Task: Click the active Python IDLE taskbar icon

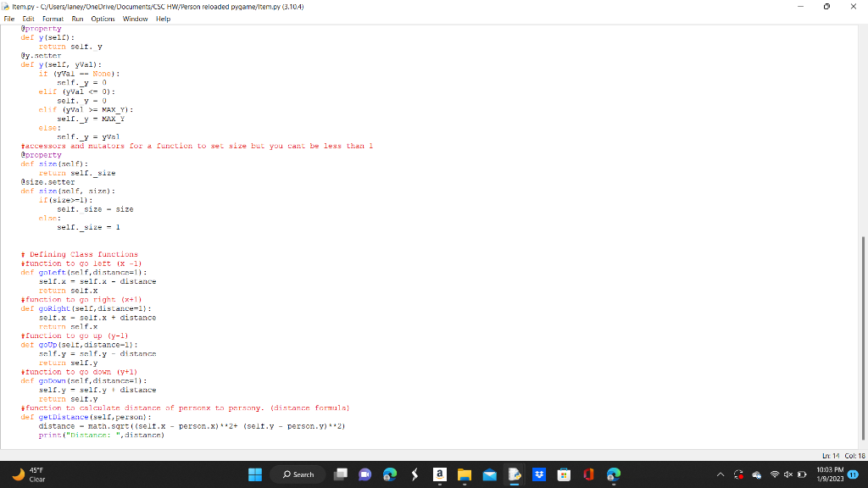Action: [515, 474]
